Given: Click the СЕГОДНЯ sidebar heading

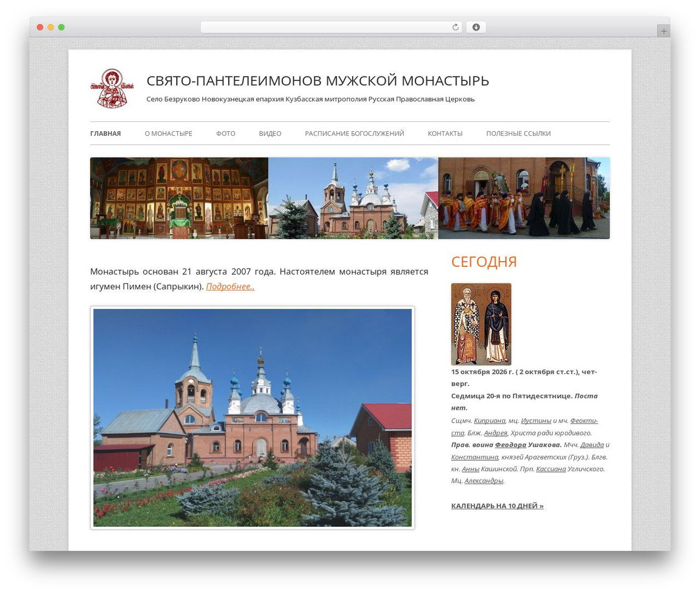Looking at the screenshot, I should click(484, 261).
